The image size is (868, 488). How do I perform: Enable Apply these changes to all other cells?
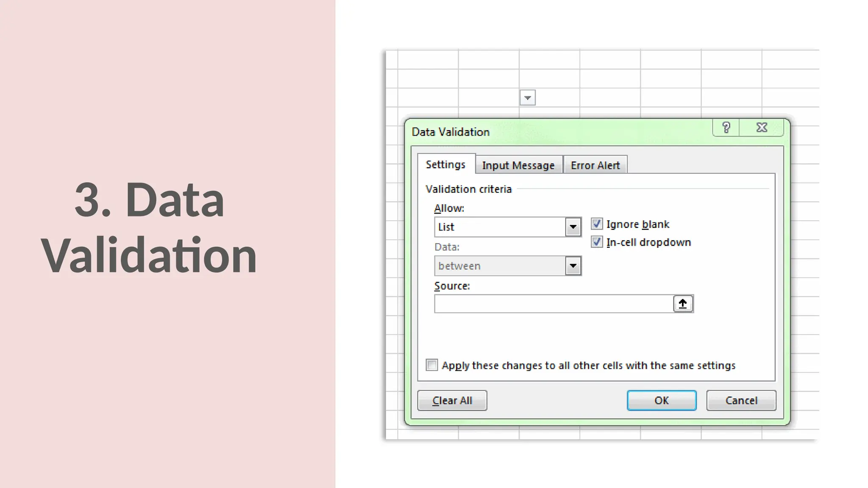[431, 365]
